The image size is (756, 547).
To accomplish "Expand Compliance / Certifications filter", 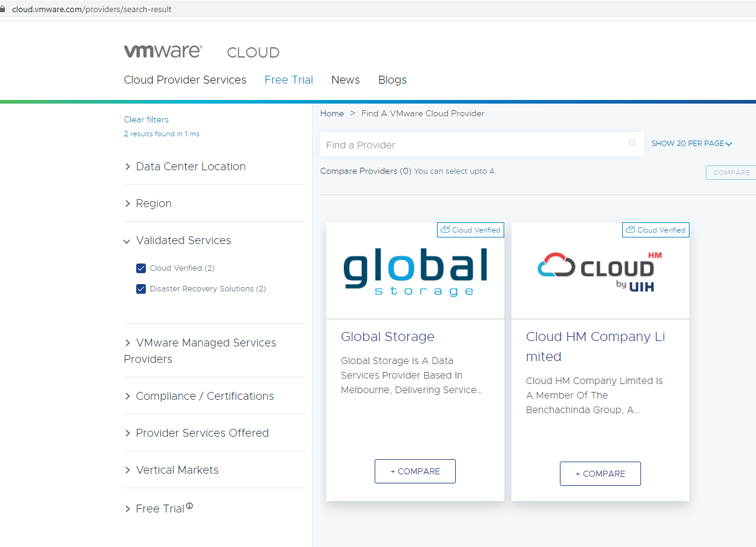I will click(199, 396).
